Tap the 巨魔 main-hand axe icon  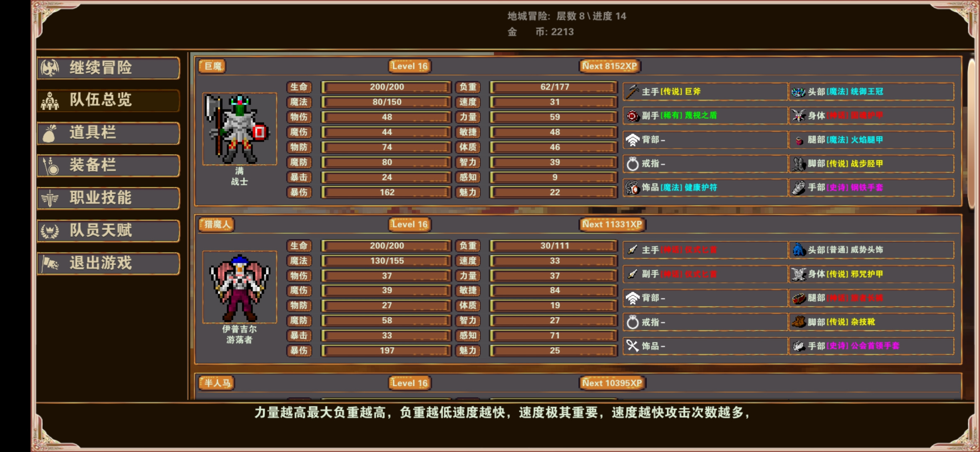632,92
